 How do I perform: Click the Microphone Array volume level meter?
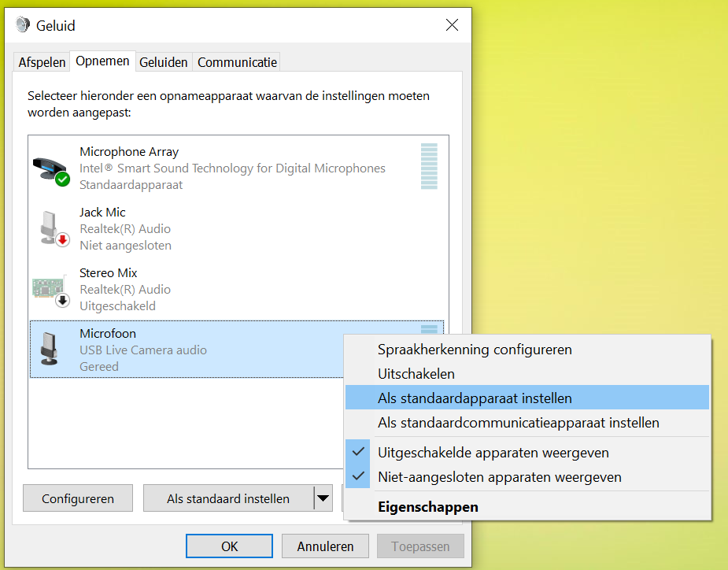pyautogui.click(x=429, y=166)
